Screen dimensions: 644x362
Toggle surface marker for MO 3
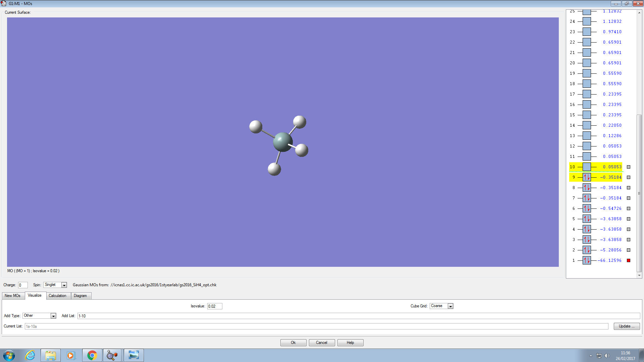tap(629, 240)
